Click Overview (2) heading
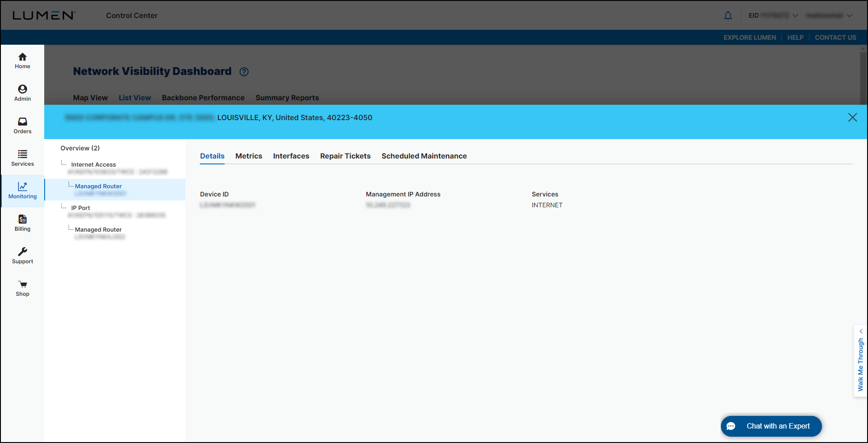The image size is (868, 443). click(x=80, y=148)
